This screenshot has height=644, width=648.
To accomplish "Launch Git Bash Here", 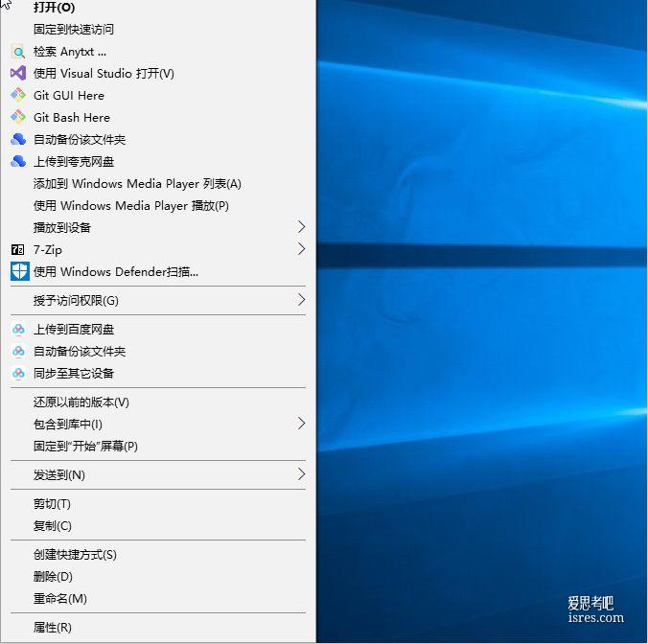I will 158,117.
